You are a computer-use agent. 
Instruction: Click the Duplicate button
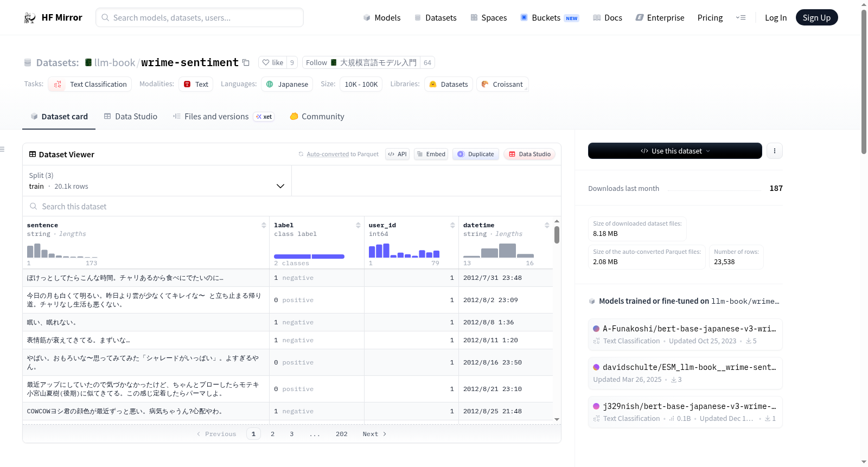476,154
